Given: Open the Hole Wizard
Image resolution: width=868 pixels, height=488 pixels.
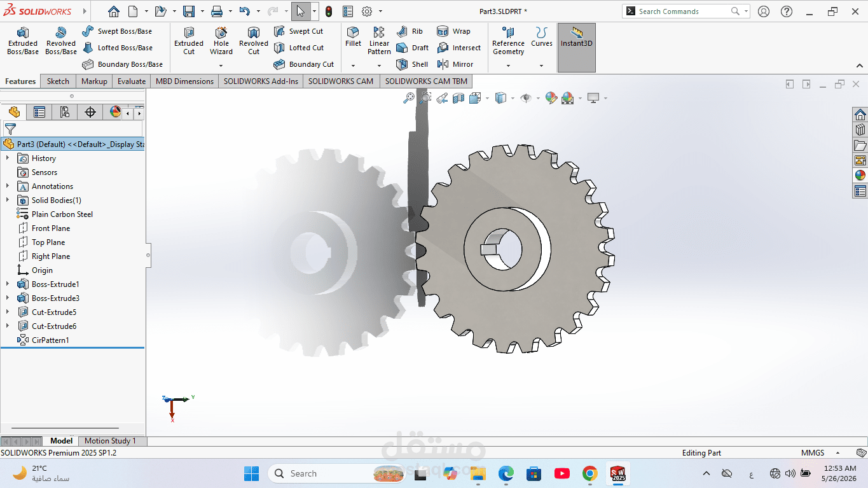Looking at the screenshot, I should pos(221,41).
